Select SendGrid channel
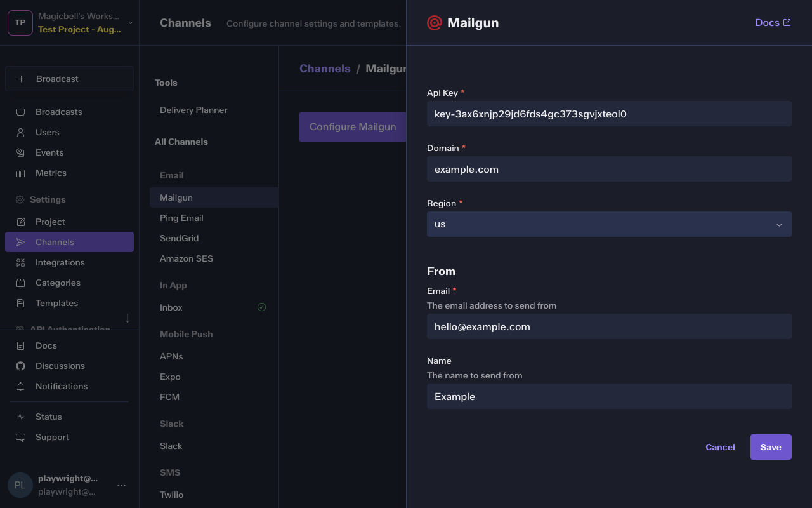Image resolution: width=812 pixels, height=508 pixels. tap(214, 238)
